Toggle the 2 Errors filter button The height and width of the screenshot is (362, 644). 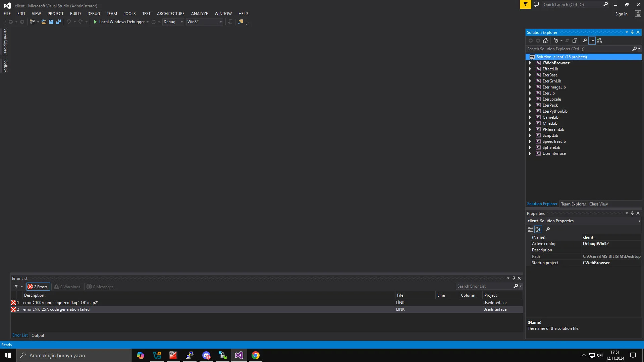click(x=38, y=287)
